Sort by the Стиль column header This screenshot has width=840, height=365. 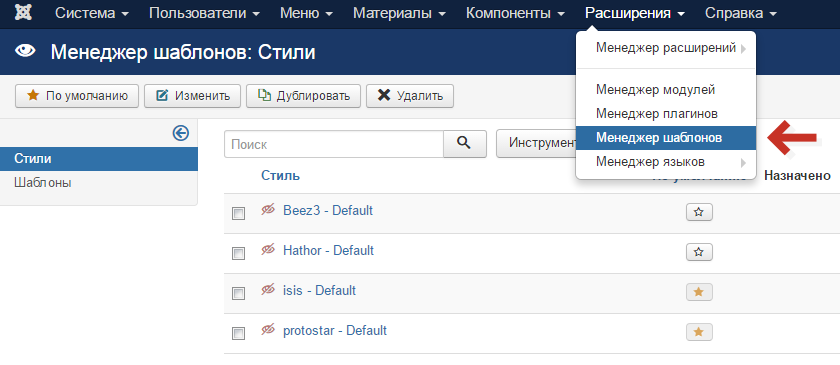click(281, 175)
